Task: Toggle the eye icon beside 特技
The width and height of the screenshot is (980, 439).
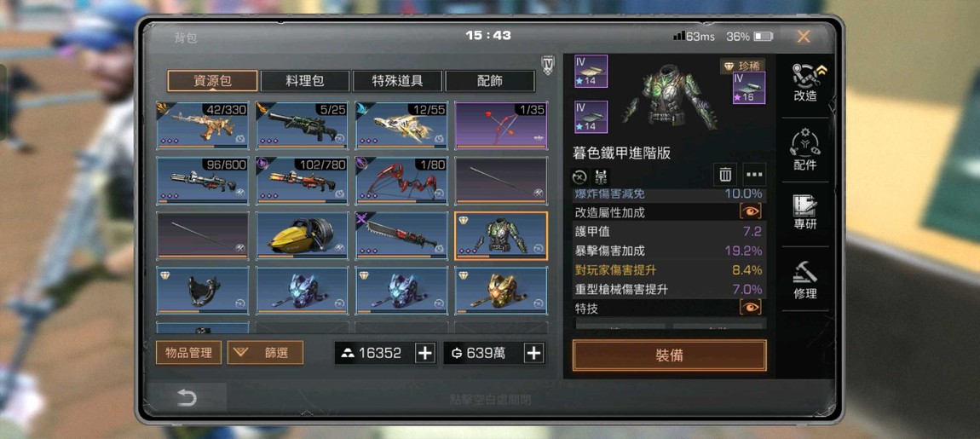Action: [751, 308]
